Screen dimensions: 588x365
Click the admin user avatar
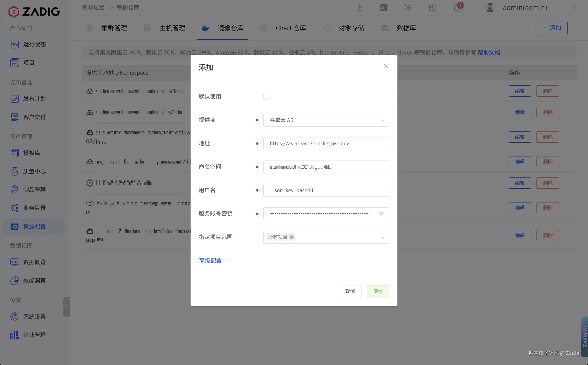click(x=490, y=8)
